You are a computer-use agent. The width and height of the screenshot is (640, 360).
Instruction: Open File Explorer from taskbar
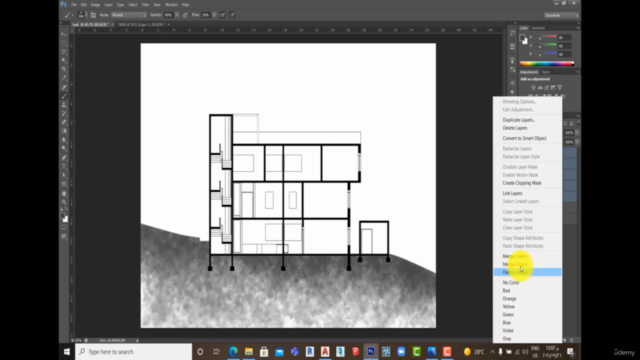click(x=249, y=351)
